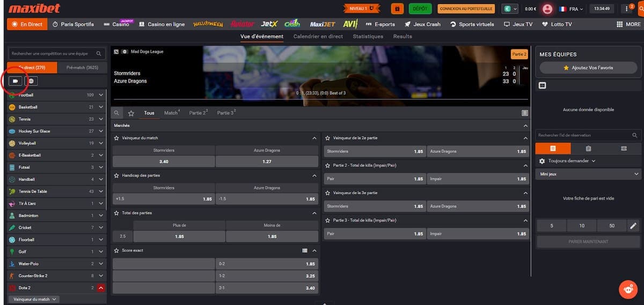The height and width of the screenshot is (305, 644).
Task: Click the PARIER MAINTENANT button
Action: click(588, 242)
